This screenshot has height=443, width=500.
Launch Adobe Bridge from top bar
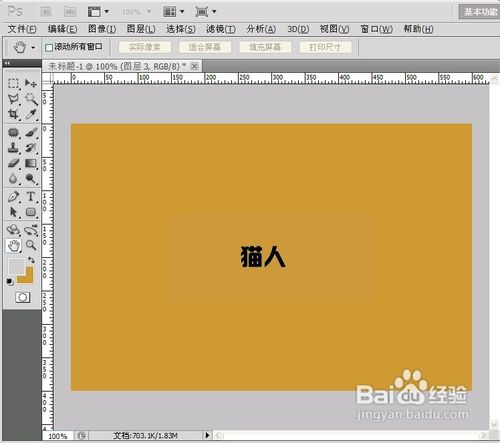(x=46, y=12)
